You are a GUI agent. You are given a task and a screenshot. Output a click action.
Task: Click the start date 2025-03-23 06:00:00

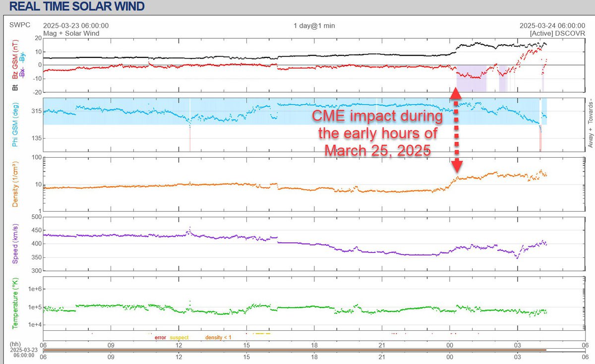click(75, 25)
